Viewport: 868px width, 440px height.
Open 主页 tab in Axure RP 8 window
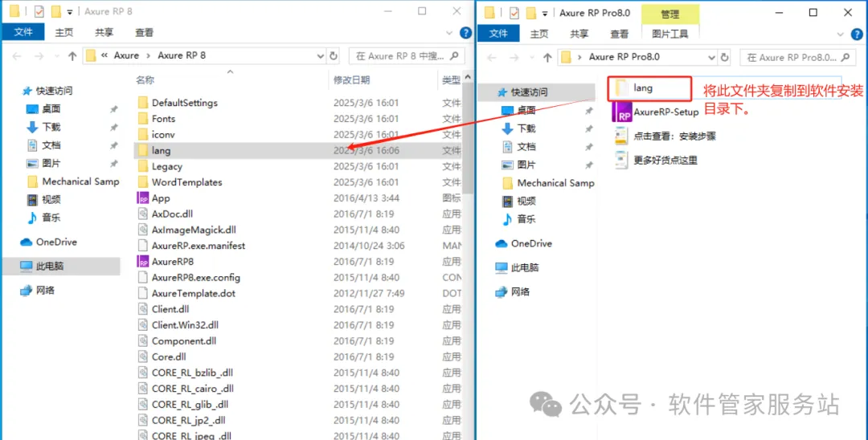click(64, 33)
